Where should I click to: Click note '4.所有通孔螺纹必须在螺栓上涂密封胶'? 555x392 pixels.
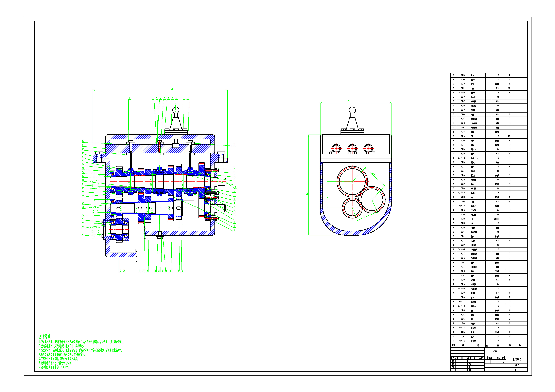(62, 355)
